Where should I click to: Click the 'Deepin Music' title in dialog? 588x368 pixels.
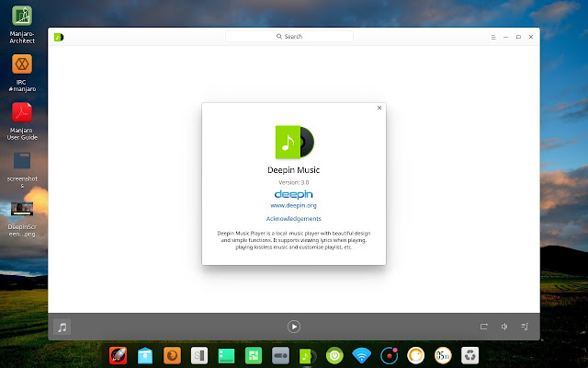pos(294,170)
